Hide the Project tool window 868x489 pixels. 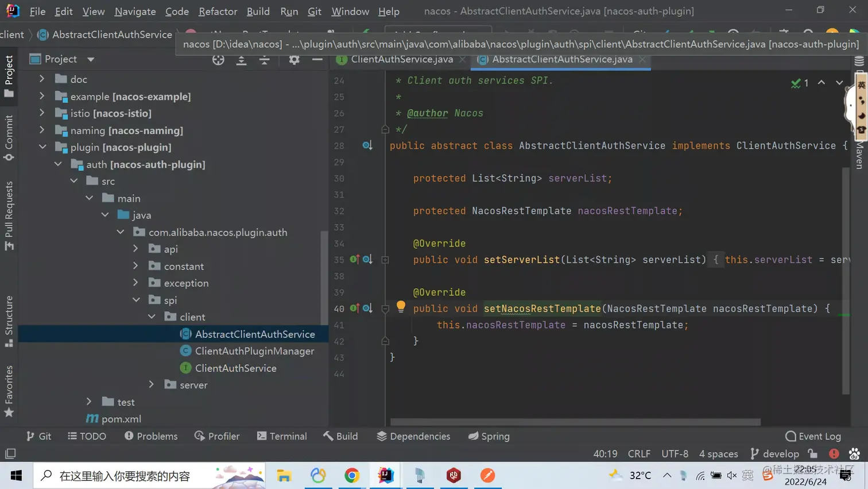point(317,59)
